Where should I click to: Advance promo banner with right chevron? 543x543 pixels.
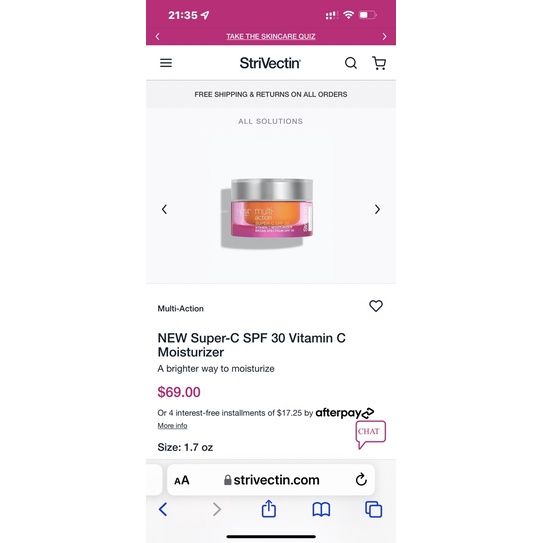coord(384,36)
